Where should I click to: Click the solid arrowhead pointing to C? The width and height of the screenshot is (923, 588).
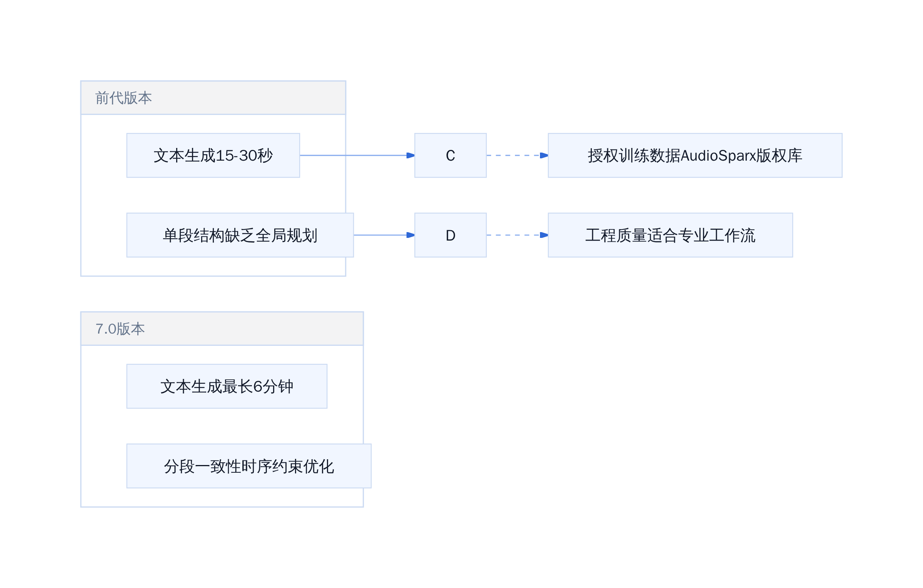[411, 155]
